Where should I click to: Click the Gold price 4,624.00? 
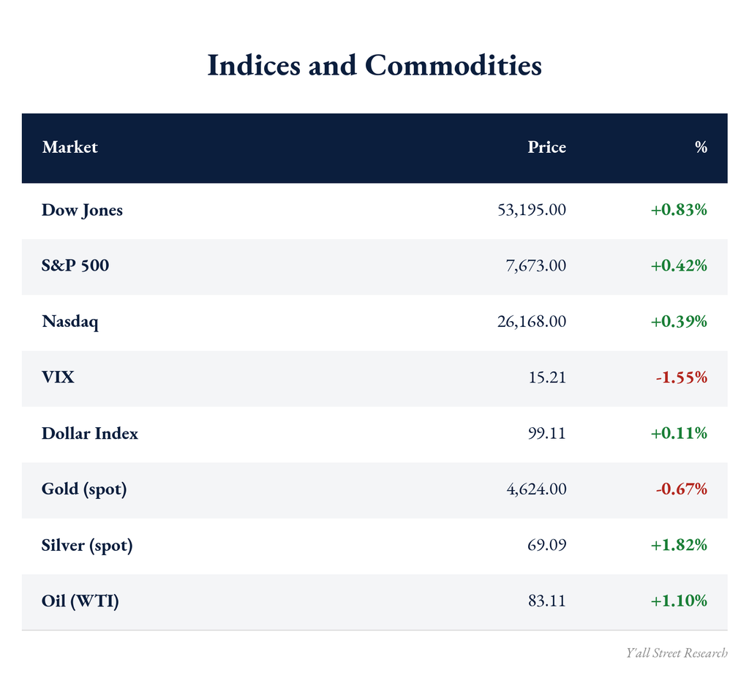pos(536,489)
